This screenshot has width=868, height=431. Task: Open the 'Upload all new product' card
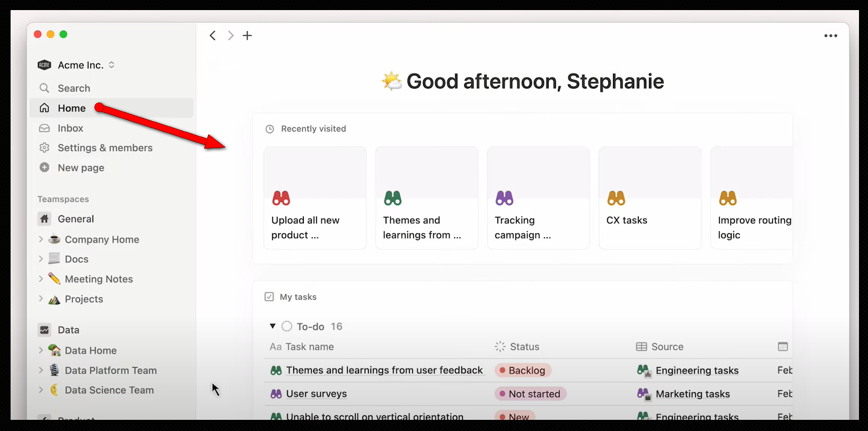pos(315,198)
